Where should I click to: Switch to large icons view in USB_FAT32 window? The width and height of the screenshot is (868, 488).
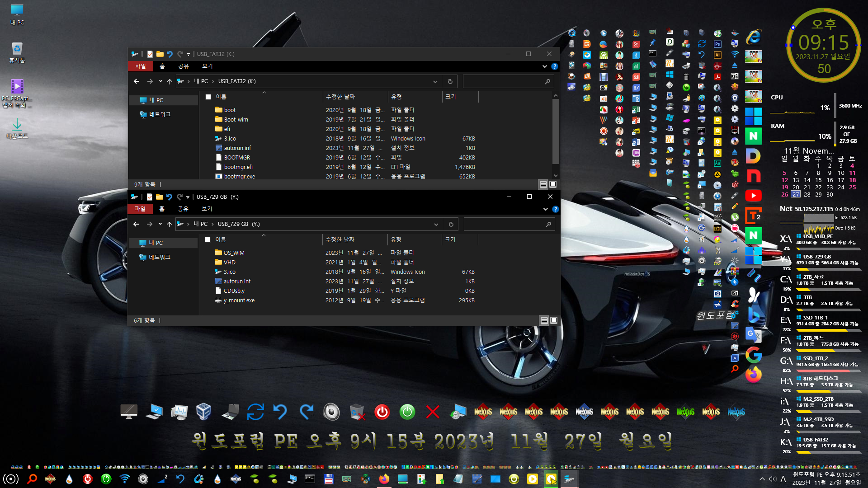[553, 184]
